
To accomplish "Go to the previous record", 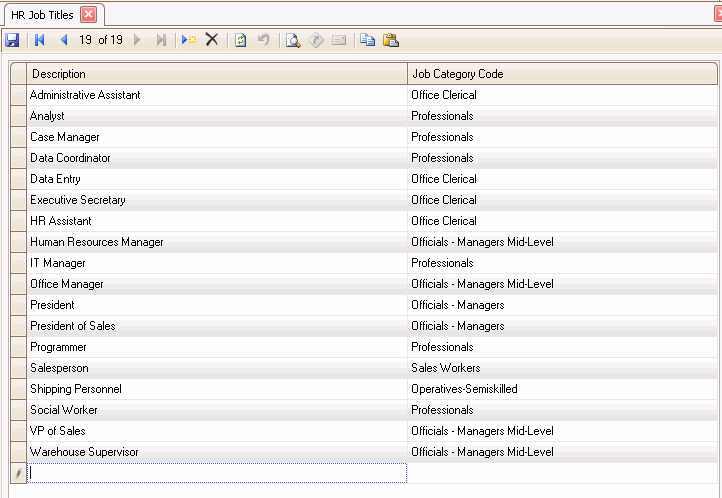I will click(x=63, y=40).
